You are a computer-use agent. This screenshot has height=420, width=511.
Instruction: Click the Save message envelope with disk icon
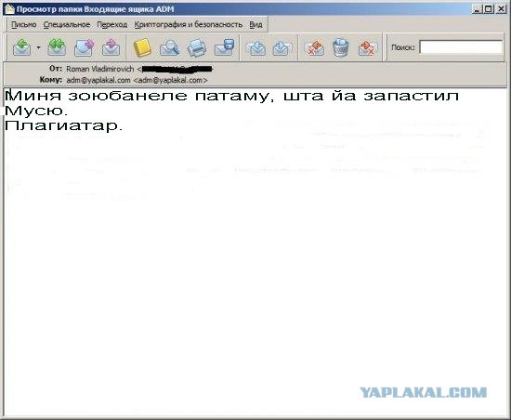click(x=224, y=47)
